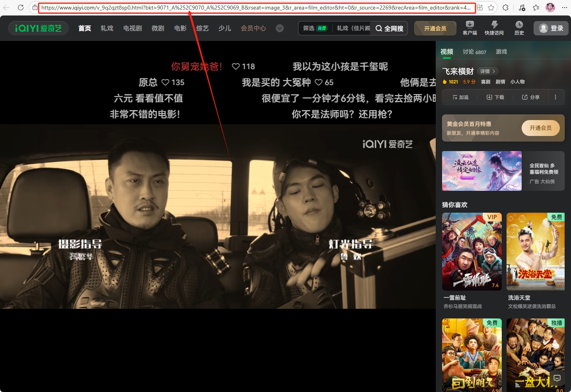This screenshot has height=392, width=571.
Task: Share the video via 分享 icon
Action: pos(530,97)
